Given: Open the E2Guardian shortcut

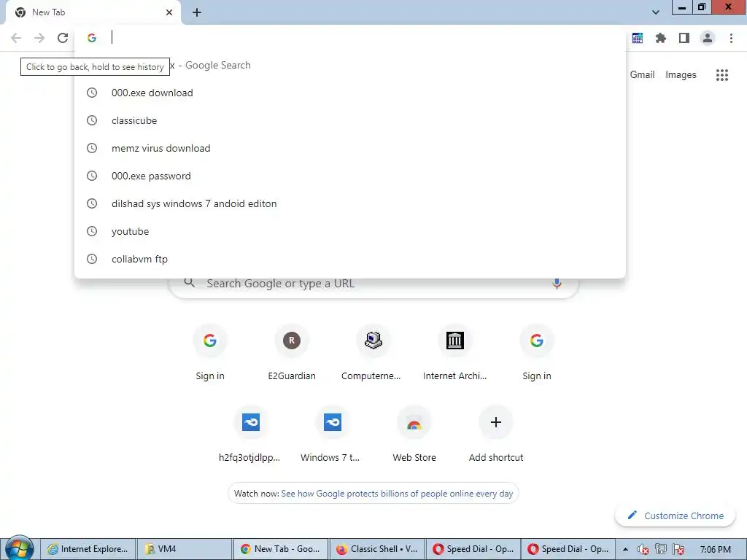Looking at the screenshot, I should (292, 352).
